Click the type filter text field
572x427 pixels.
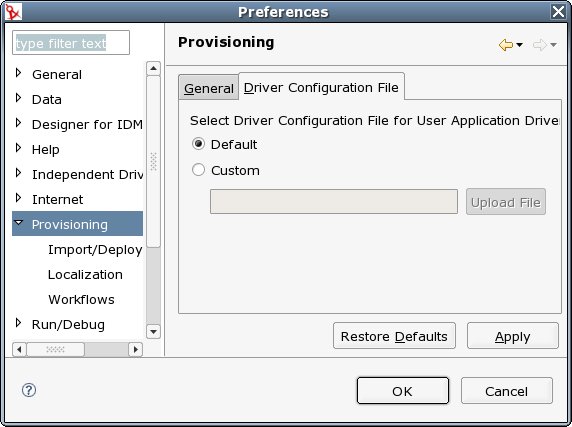tap(71, 43)
